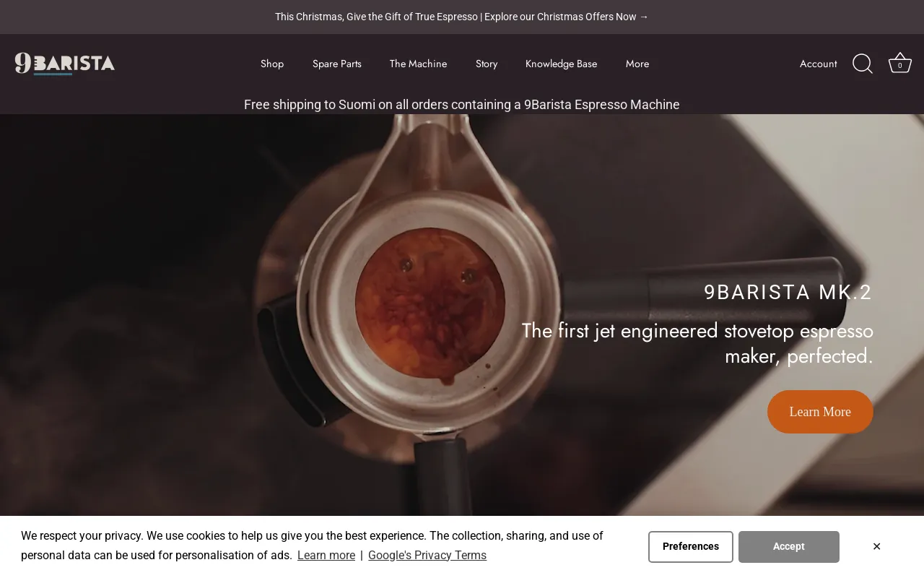Explore the Christmas Offers banner
Image resolution: width=924 pixels, height=578 pixels.
coord(461,17)
